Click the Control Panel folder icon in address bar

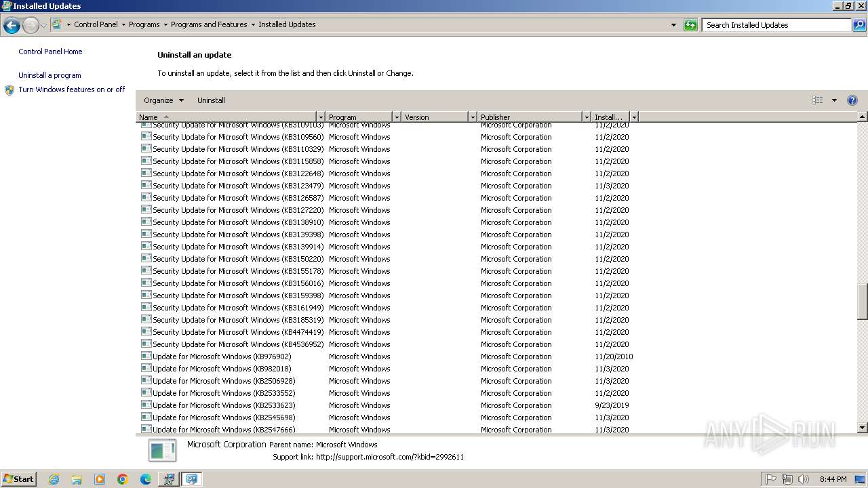tap(57, 24)
